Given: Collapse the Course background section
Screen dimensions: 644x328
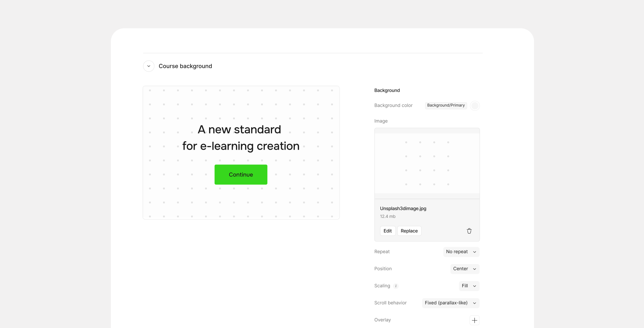Looking at the screenshot, I should coord(149,66).
